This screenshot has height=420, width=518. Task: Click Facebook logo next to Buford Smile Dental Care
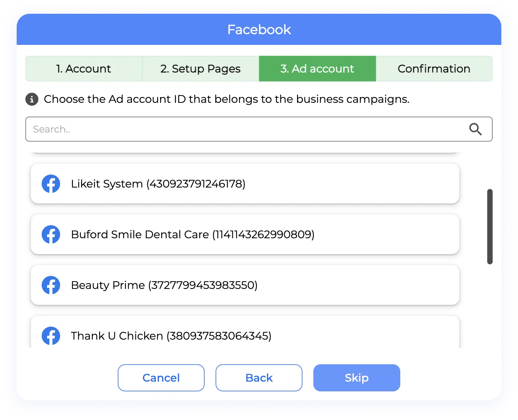click(x=51, y=235)
